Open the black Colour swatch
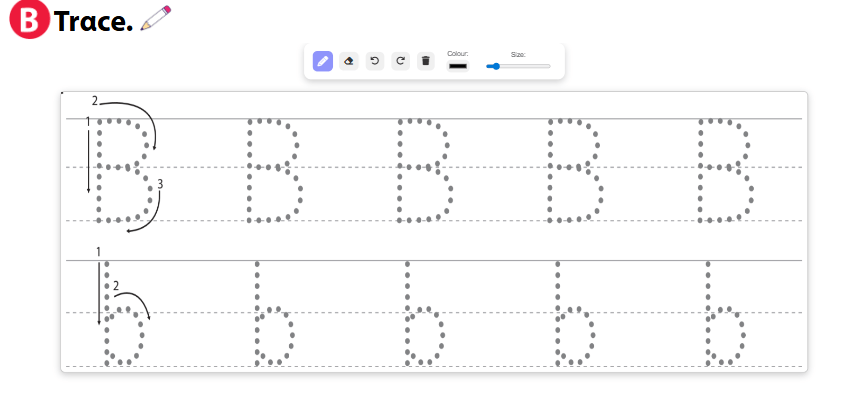The image size is (856, 401). click(458, 66)
